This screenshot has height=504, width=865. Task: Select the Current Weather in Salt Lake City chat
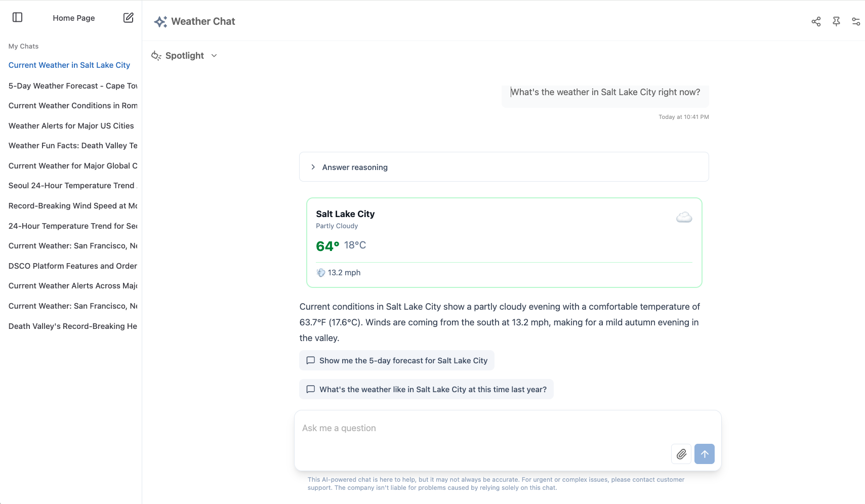[x=69, y=65]
